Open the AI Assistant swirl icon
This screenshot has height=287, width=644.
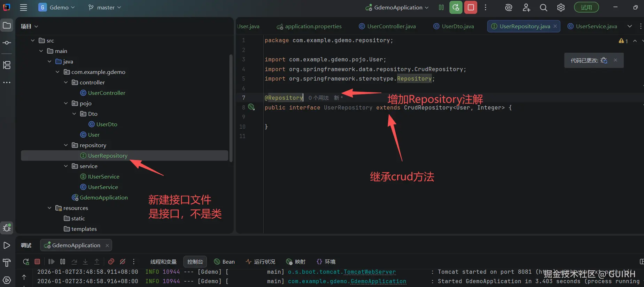click(x=509, y=7)
